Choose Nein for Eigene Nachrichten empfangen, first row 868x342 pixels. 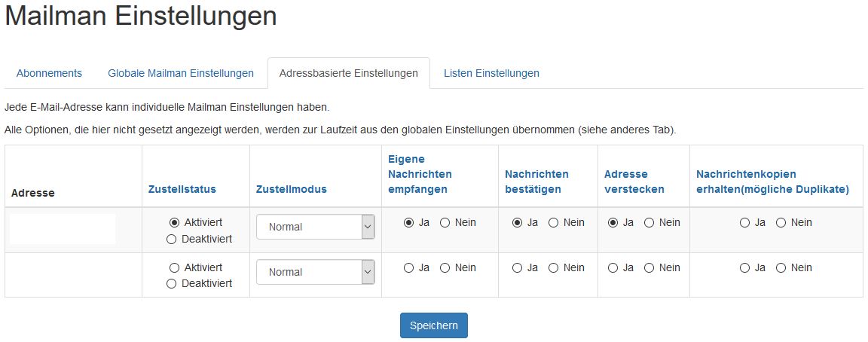click(445, 222)
